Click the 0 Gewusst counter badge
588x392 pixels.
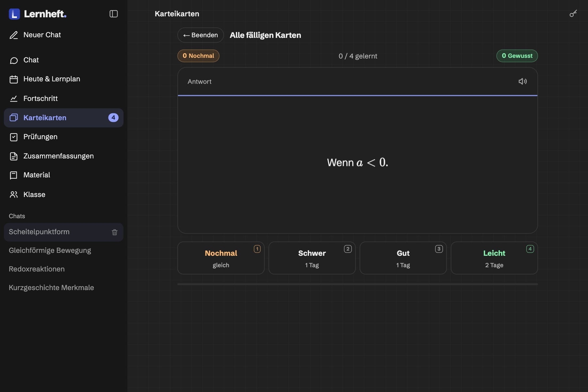[x=517, y=56]
